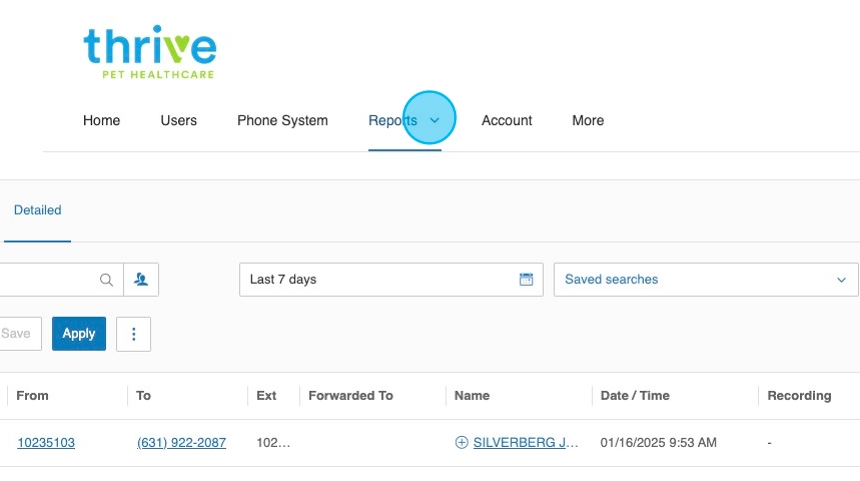The image size is (860, 481).
Task: Open the calendar icon in date field
Action: coord(526,280)
